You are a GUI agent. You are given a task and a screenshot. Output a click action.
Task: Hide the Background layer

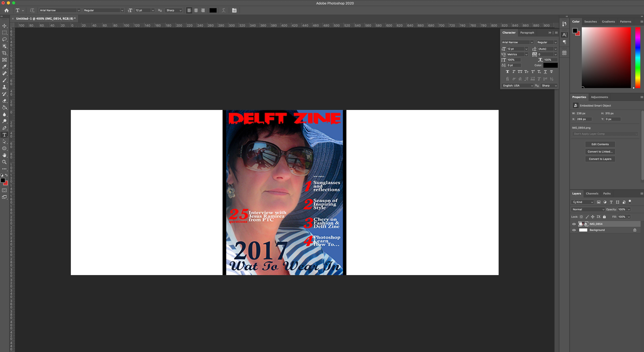click(x=574, y=230)
